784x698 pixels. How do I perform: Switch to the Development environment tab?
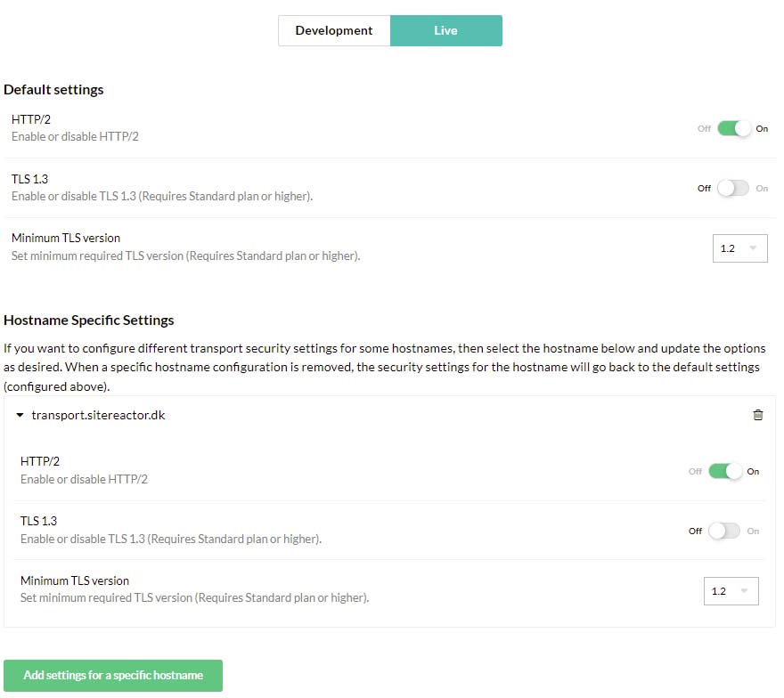click(333, 30)
